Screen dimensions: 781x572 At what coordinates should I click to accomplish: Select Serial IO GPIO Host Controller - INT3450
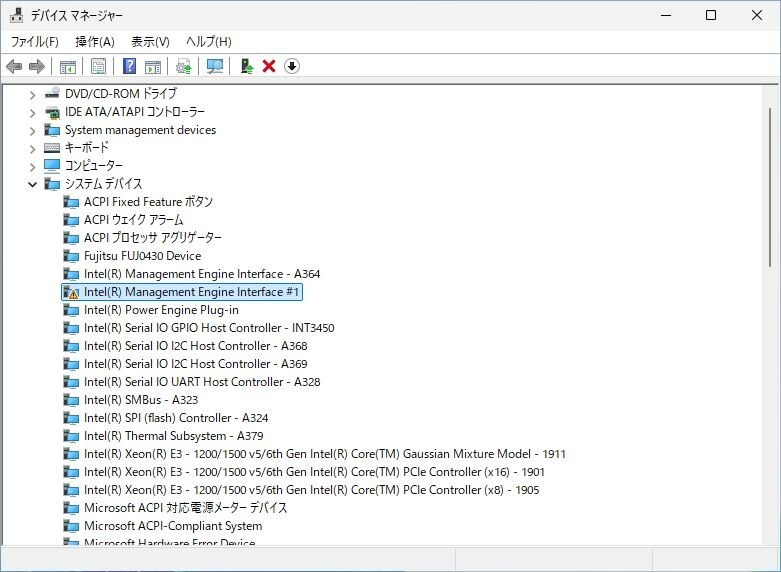coord(209,328)
